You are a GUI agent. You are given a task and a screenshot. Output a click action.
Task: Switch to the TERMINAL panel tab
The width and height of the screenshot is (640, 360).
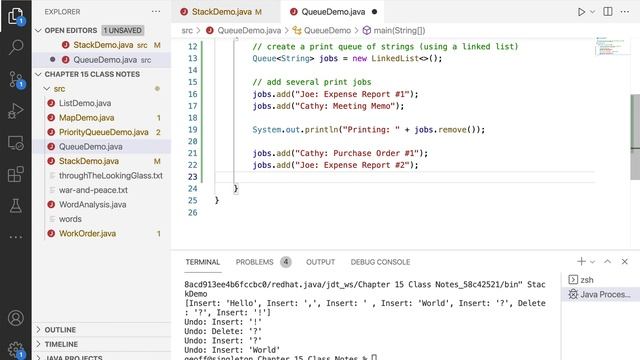tap(202, 262)
